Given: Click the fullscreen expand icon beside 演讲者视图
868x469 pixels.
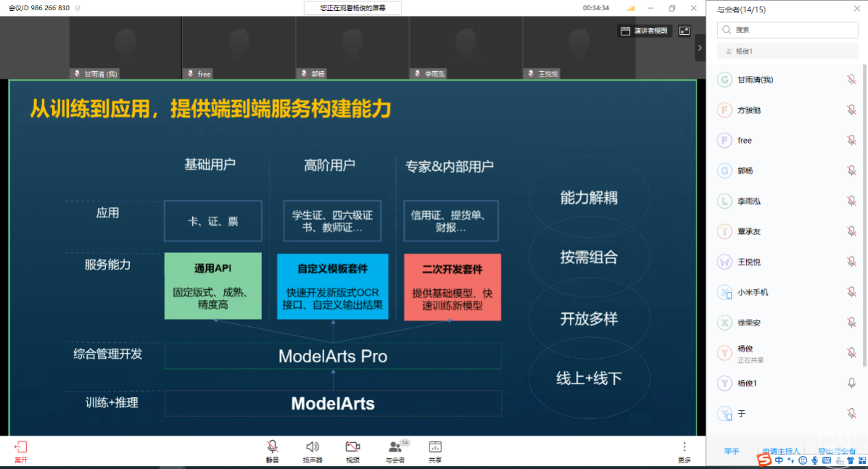Looking at the screenshot, I should click(684, 31).
